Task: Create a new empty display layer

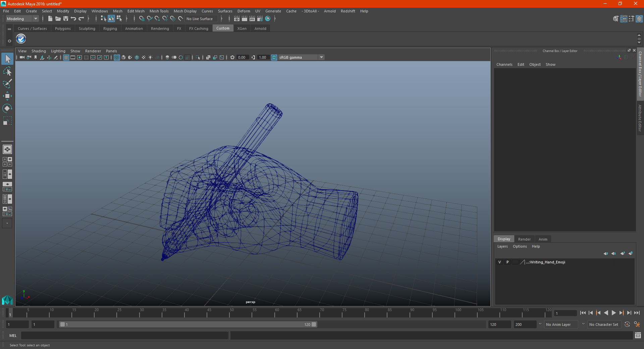Action: [x=623, y=253]
